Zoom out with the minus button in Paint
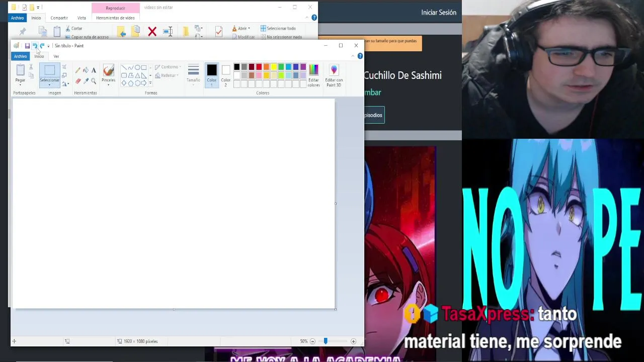 click(x=312, y=341)
